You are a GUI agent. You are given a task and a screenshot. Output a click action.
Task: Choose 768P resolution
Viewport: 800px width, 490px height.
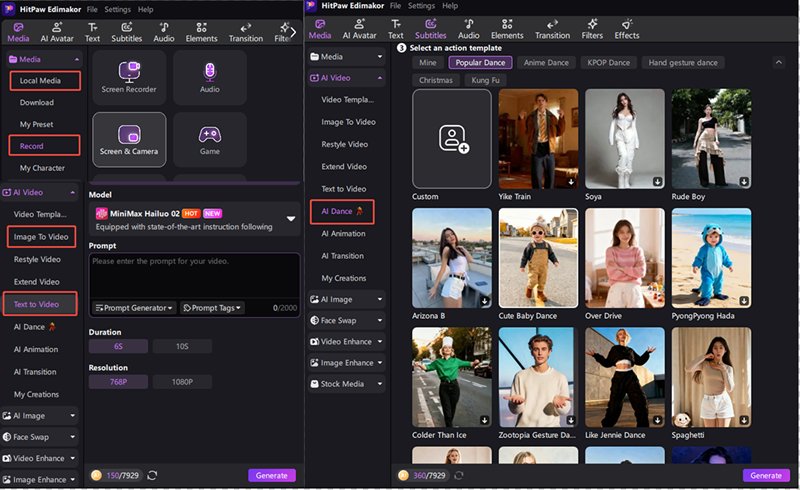coord(118,382)
